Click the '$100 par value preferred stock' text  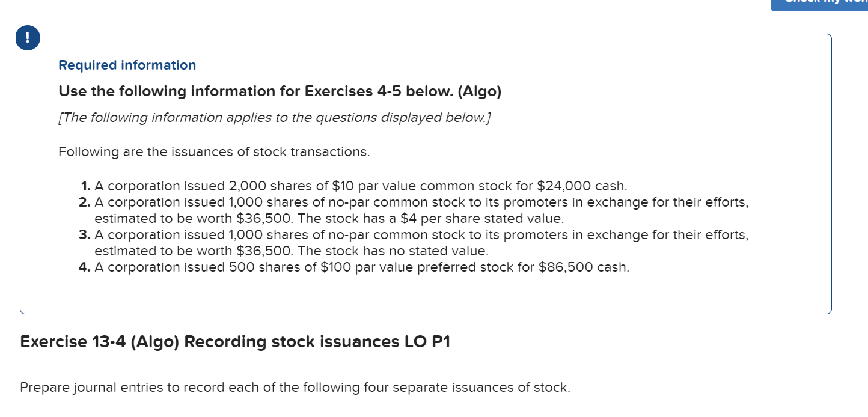click(x=417, y=267)
